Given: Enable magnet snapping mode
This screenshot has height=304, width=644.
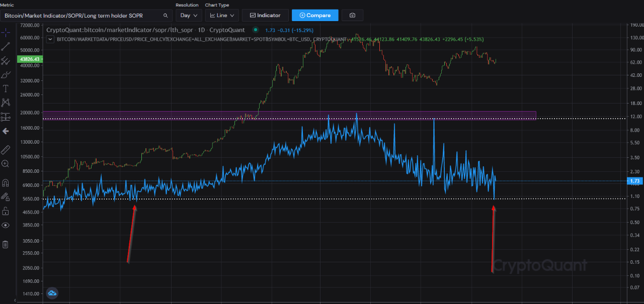Looking at the screenshot, I should (x=6, y=182).
